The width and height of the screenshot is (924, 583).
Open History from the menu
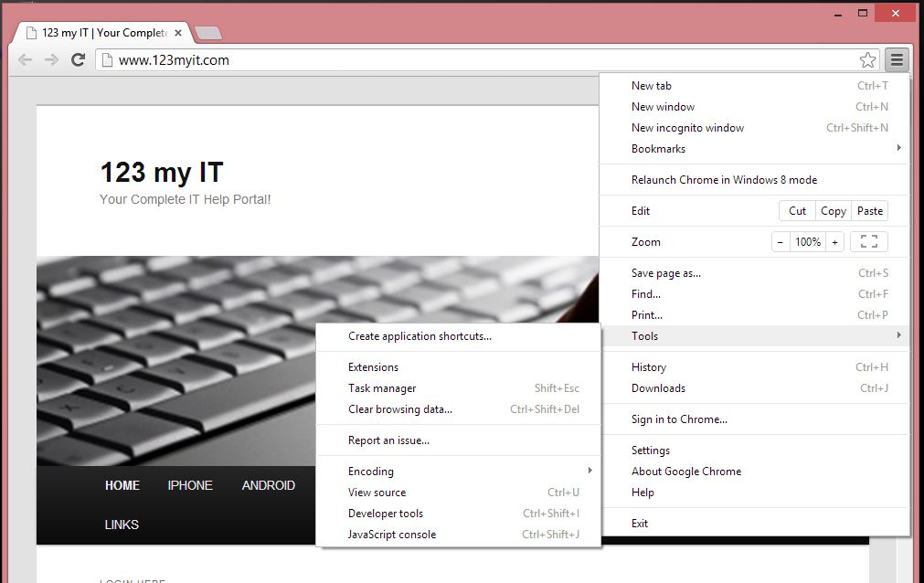pos(755,367)
